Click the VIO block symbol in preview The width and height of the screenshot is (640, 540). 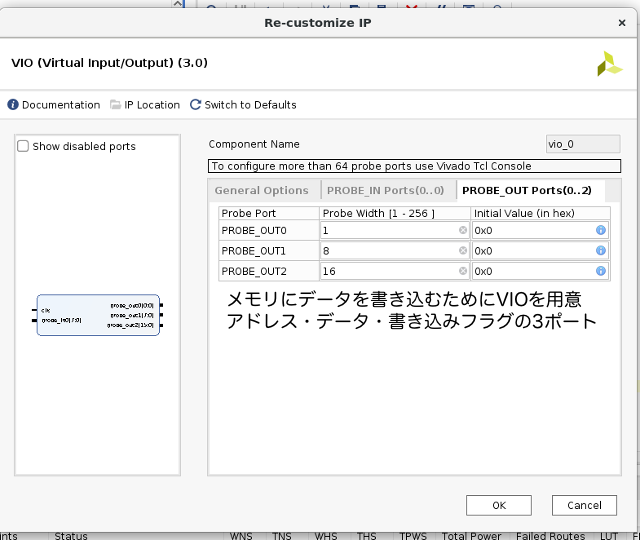click(x=98, y=315)
